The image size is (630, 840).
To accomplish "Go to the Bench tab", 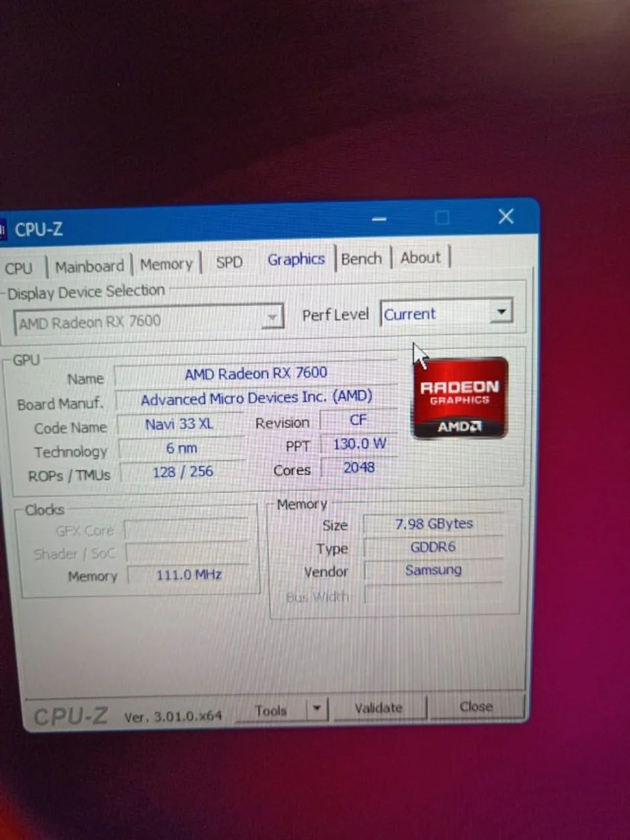I will [x=362, y=259].
